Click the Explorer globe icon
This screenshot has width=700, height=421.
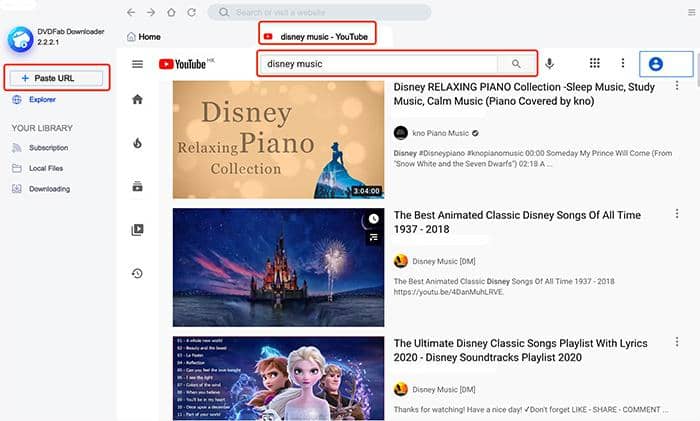click(17, 100)
